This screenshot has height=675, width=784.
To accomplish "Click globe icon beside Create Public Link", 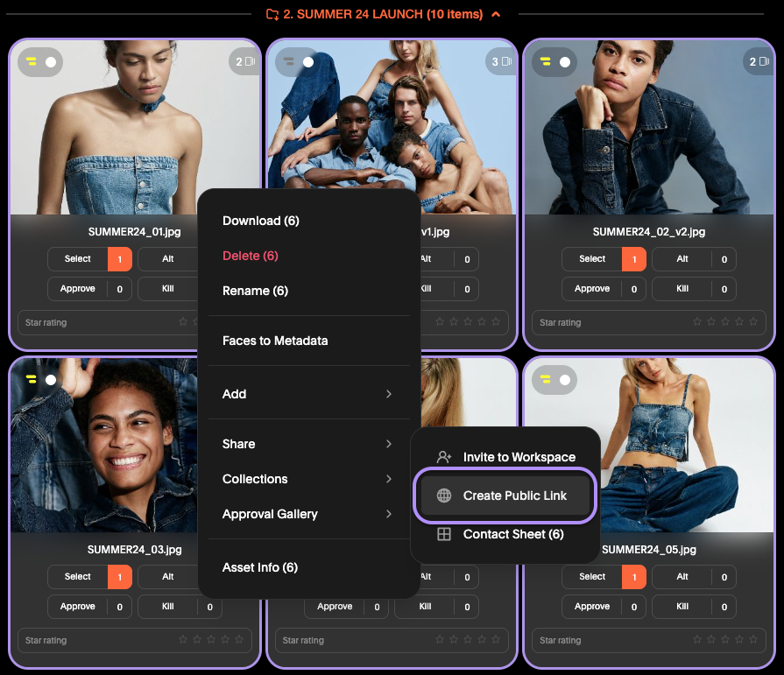I will coord(443,496).
